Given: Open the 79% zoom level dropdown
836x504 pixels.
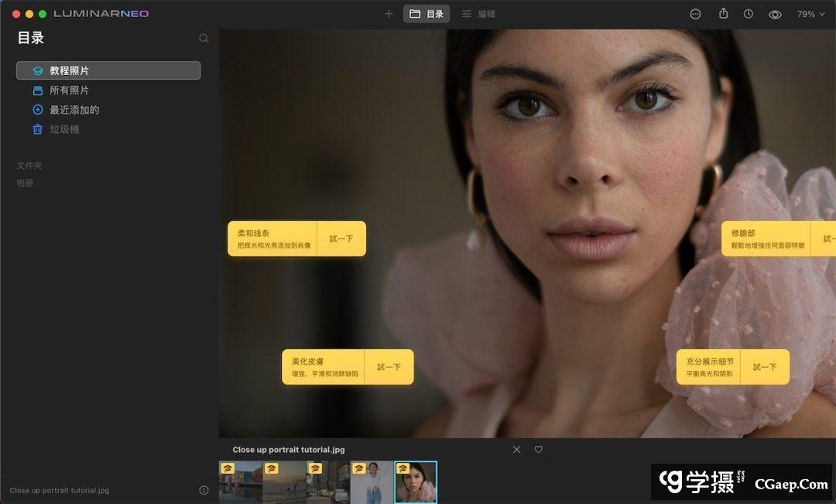Looking at the screenshot, I should 811,14.
